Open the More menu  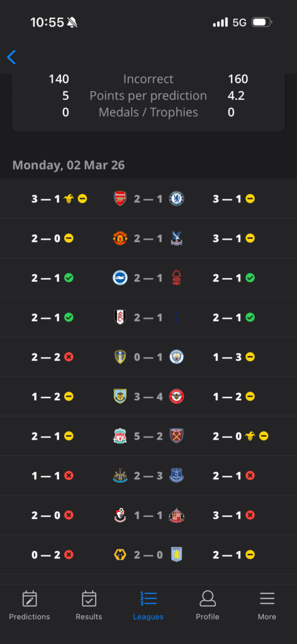pyautogui.click(x=267, y=606)
